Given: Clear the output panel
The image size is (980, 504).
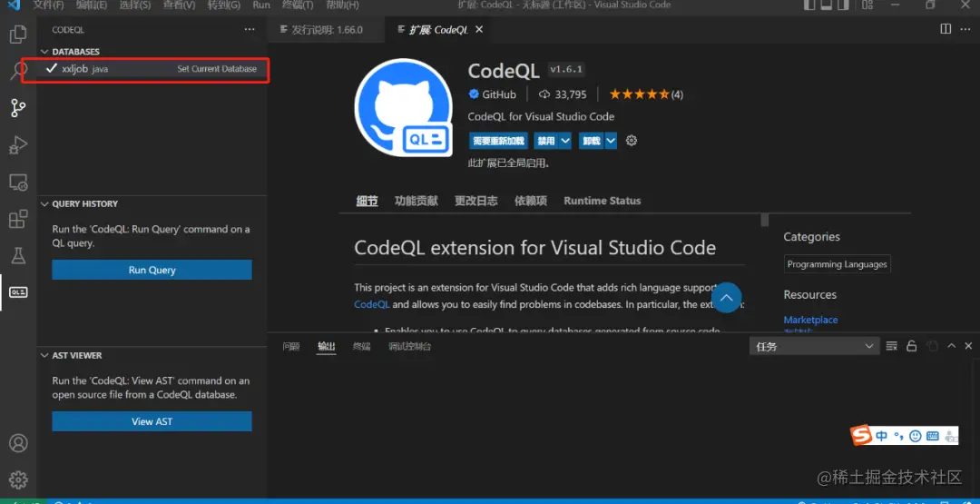Looking at the screenshot, I should (892, 346).
